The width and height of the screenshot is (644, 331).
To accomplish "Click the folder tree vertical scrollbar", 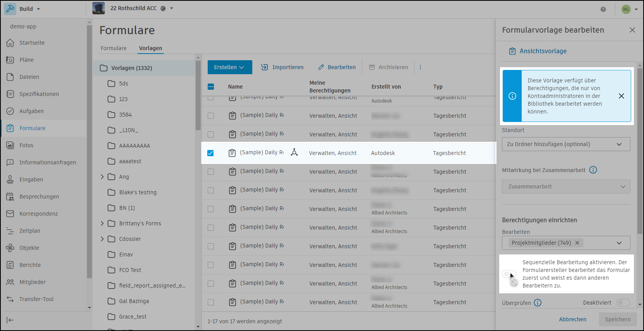I will click(198, 95).
